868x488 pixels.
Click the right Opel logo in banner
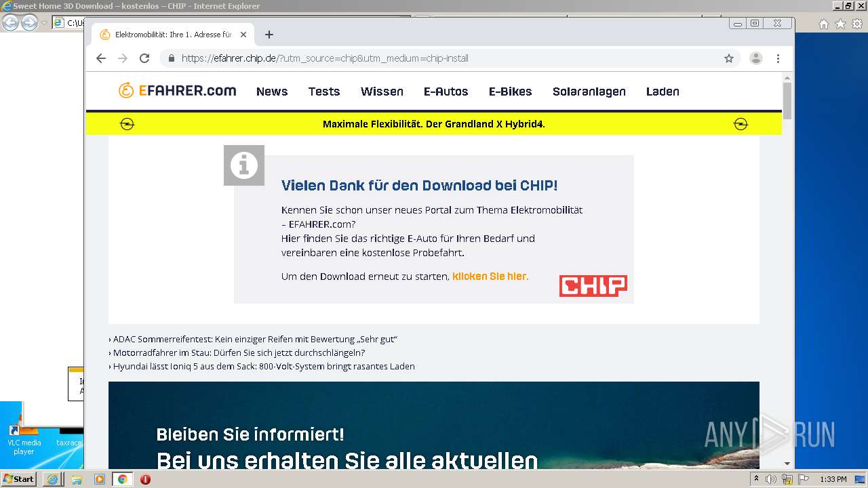[741, 124]
